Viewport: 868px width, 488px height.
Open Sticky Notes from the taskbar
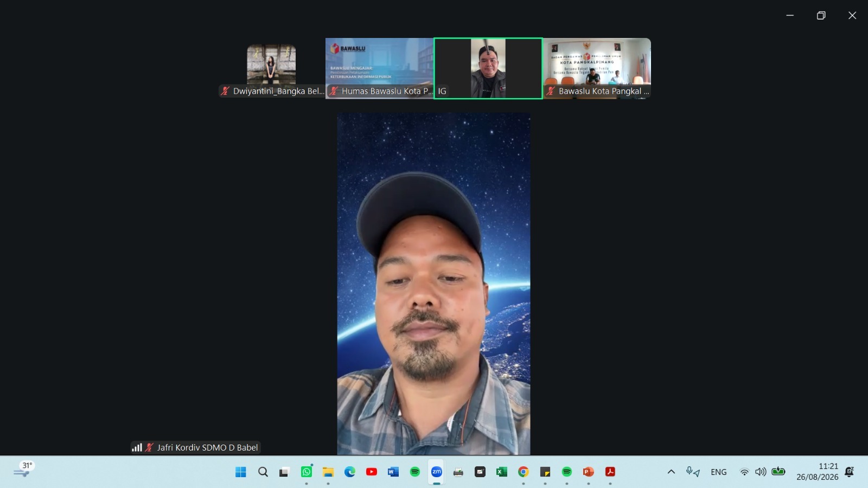545,472
